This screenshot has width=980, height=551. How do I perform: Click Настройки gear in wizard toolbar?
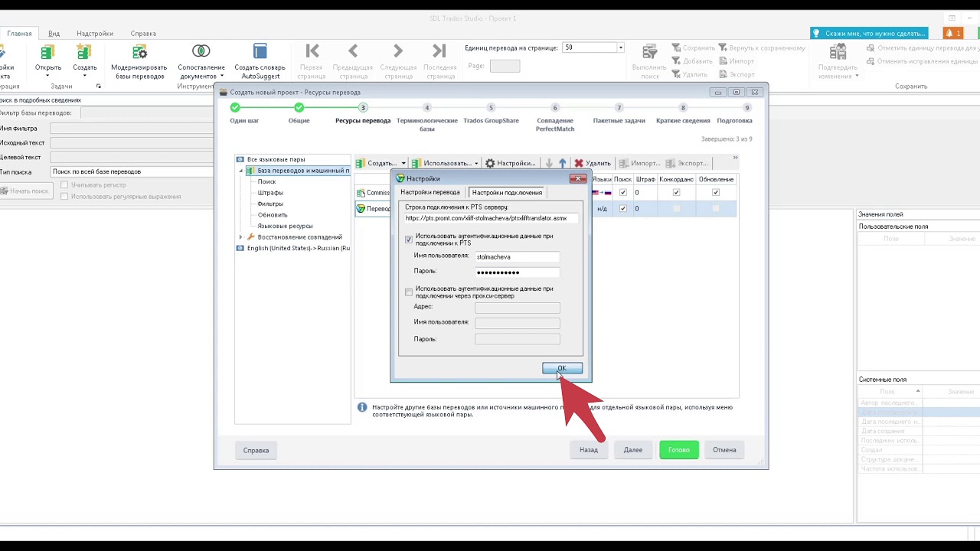pos(511,163)
